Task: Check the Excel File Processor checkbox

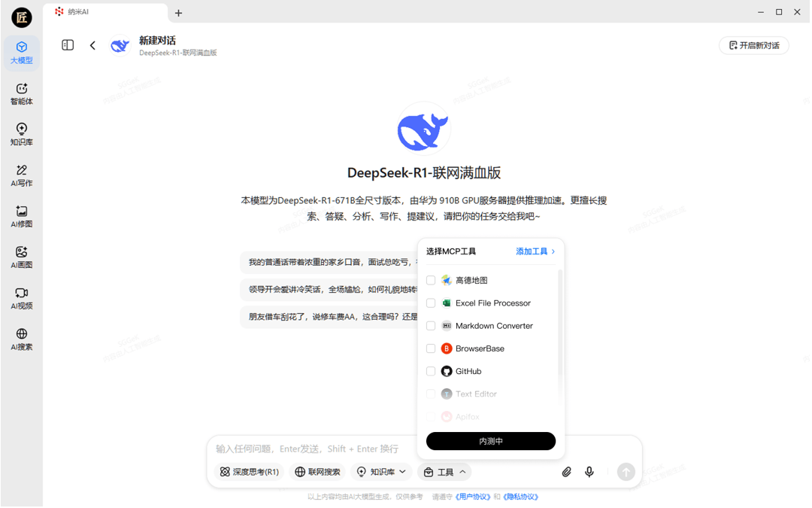Action: [431, 303]
